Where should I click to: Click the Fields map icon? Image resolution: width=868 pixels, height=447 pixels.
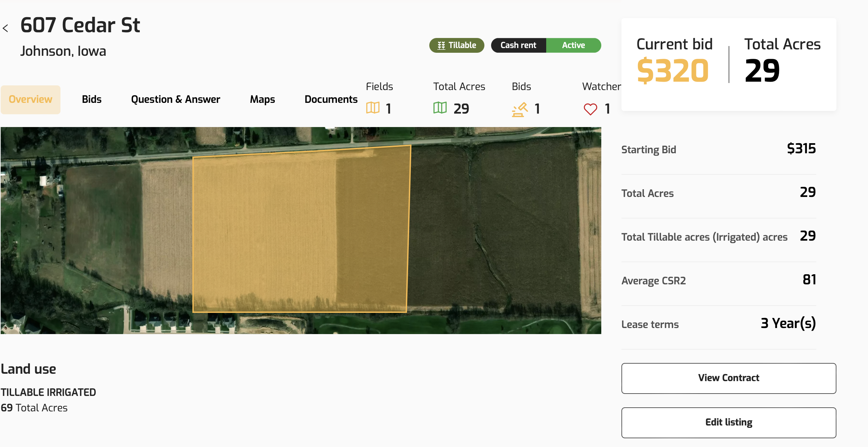tap(373, 108)
